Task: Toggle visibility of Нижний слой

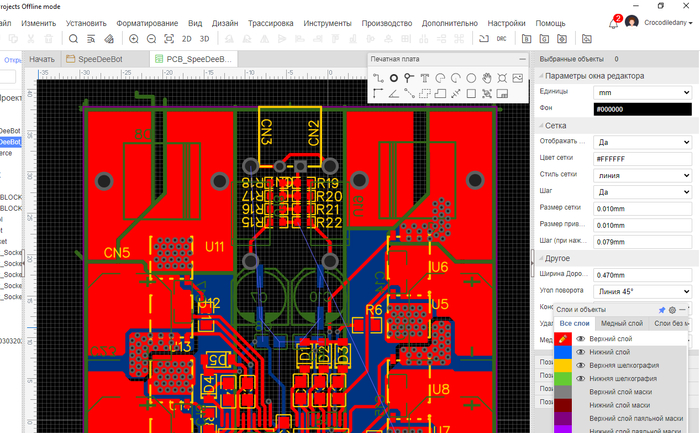Action: (580, 352)
